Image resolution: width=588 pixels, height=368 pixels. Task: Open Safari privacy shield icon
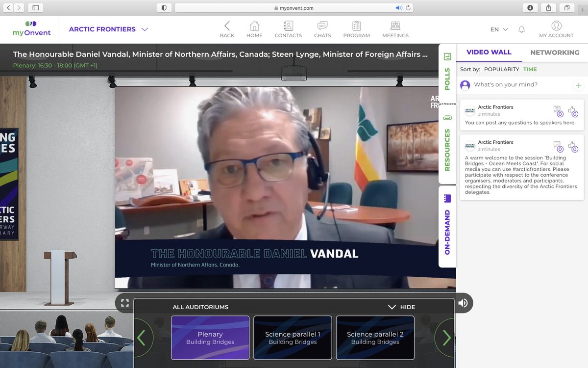[x=164, y=8]
